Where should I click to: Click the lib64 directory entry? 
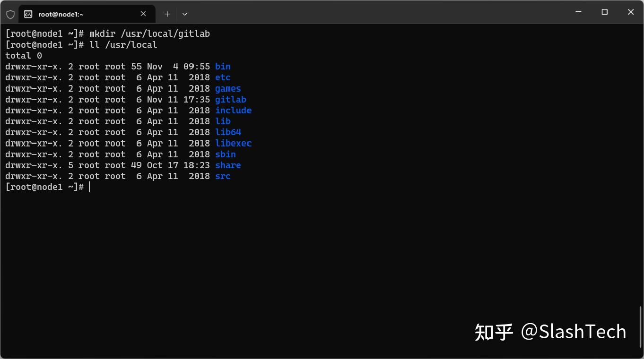click(228, 132)
